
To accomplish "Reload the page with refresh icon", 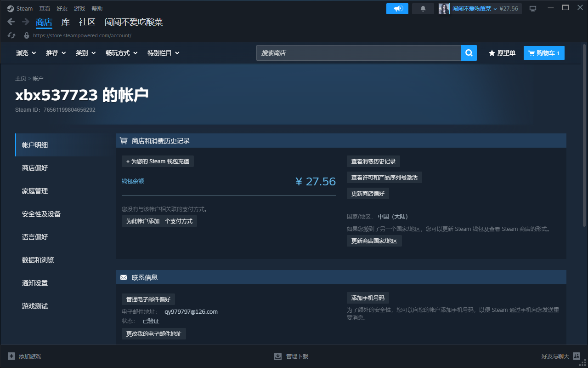I will [x=12, y=35].
